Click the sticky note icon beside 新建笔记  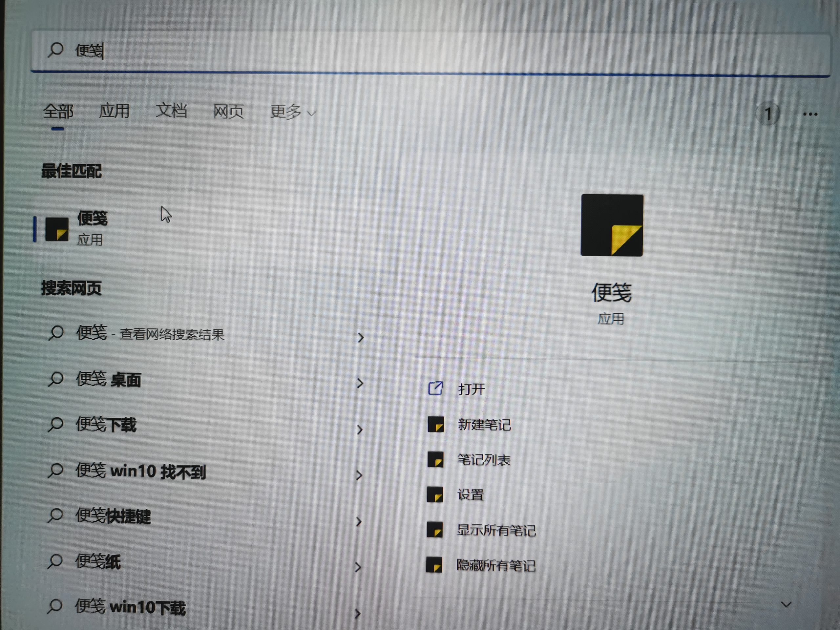click(435, 424)
